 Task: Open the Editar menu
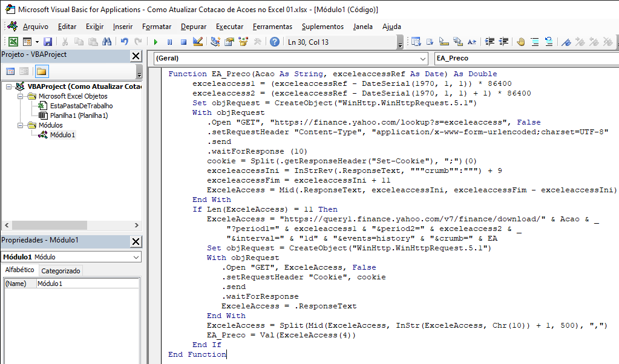coord(67,27)
